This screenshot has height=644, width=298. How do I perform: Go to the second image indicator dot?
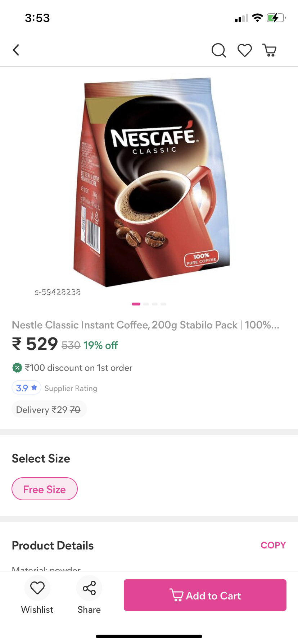tap(146, 304)
